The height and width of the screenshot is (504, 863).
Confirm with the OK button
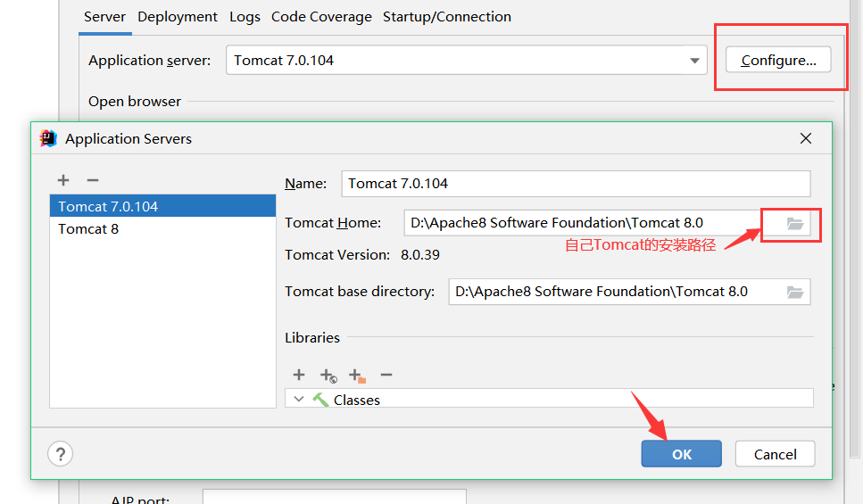point(681,454)
